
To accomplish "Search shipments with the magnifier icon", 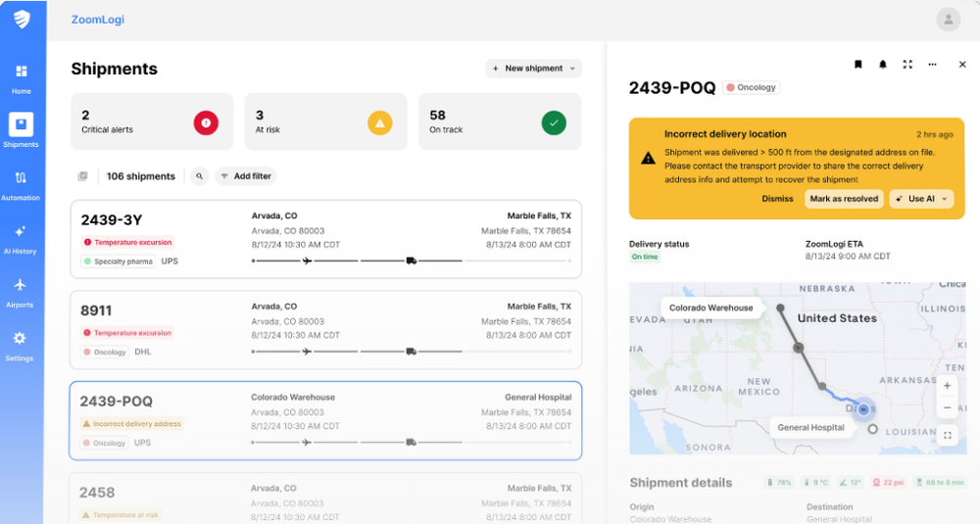I will pos(199,176).
